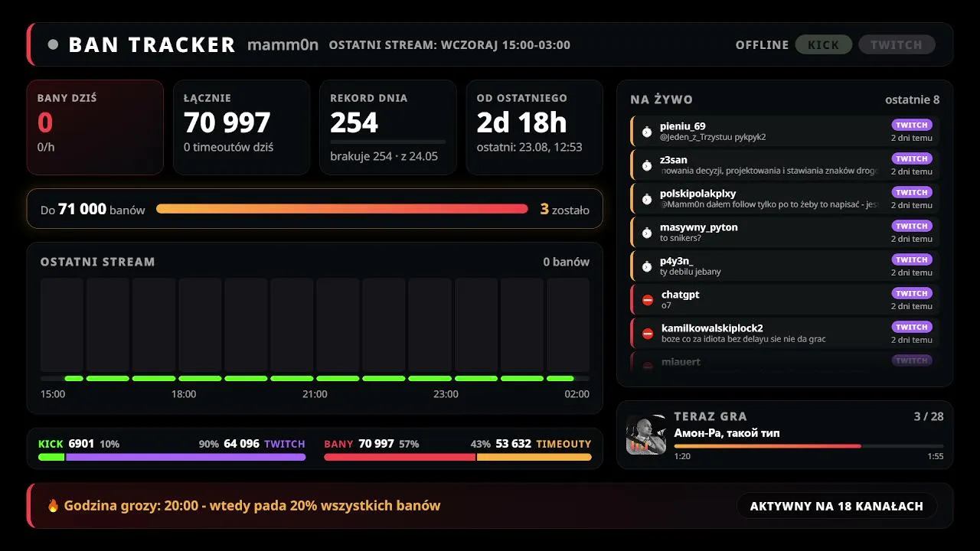This screenshot has width=980, height=551.
Task: Click the grey status dot beside BAN TRACKER
Action: click(x=53, y=44)
